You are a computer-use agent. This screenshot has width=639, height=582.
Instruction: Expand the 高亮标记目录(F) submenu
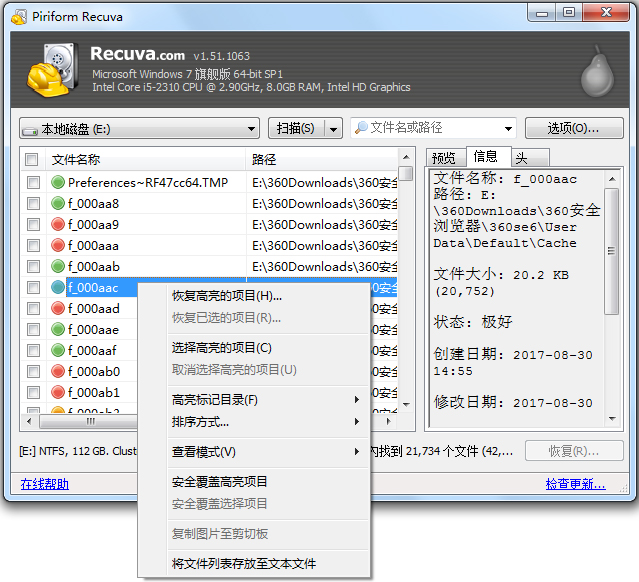coord(357,400)
